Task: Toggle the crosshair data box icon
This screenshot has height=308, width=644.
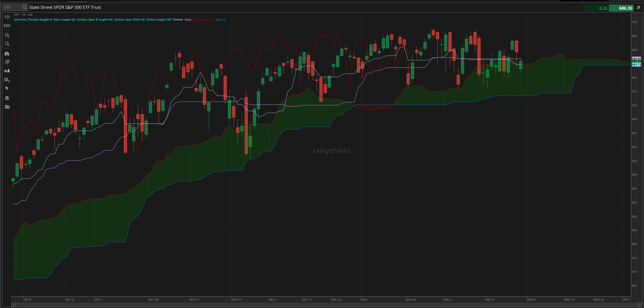Action: (7, 62)
